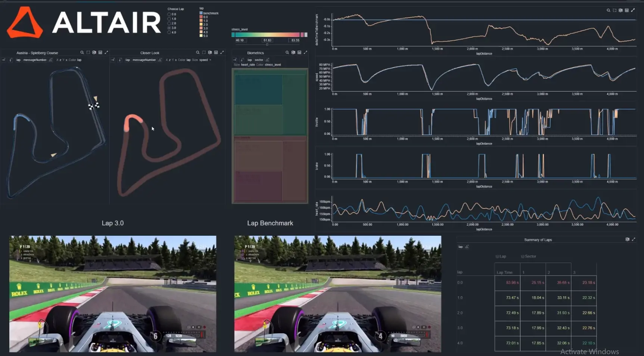The width and height of the screenshot is (644, 356).
Task: Open the table view icon in Closer Look panel
Action: 216,52
